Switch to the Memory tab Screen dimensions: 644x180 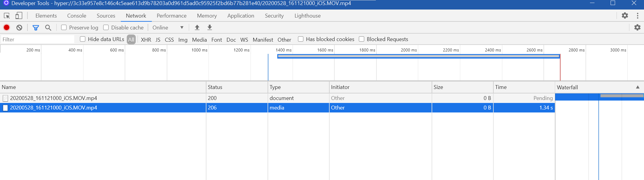point(207,16)
